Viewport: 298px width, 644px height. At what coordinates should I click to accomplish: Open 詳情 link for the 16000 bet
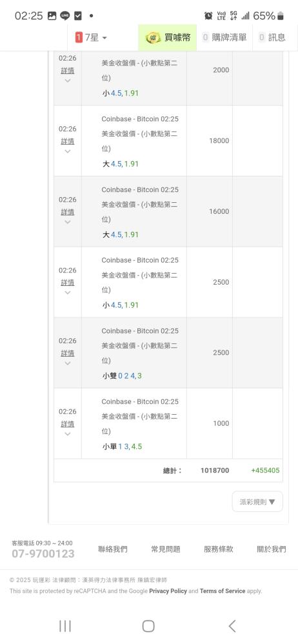[68, 212]
